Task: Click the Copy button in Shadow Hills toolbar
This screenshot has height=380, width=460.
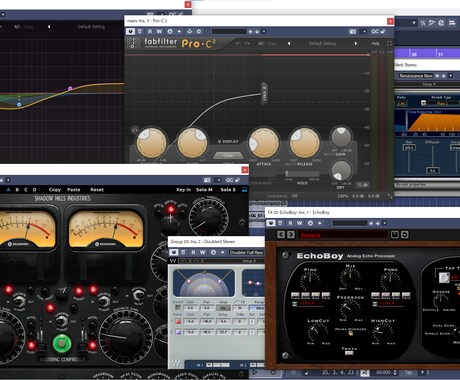Action: click(x=55, y=190)
